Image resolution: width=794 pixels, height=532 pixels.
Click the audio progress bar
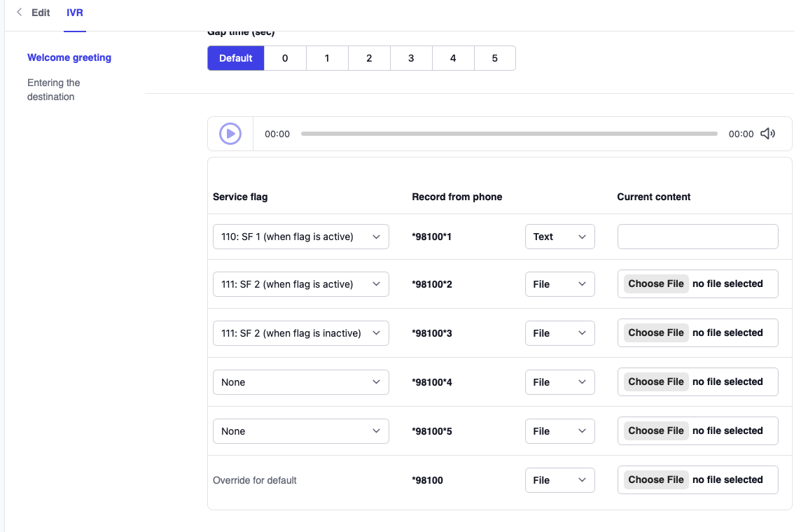509,134
